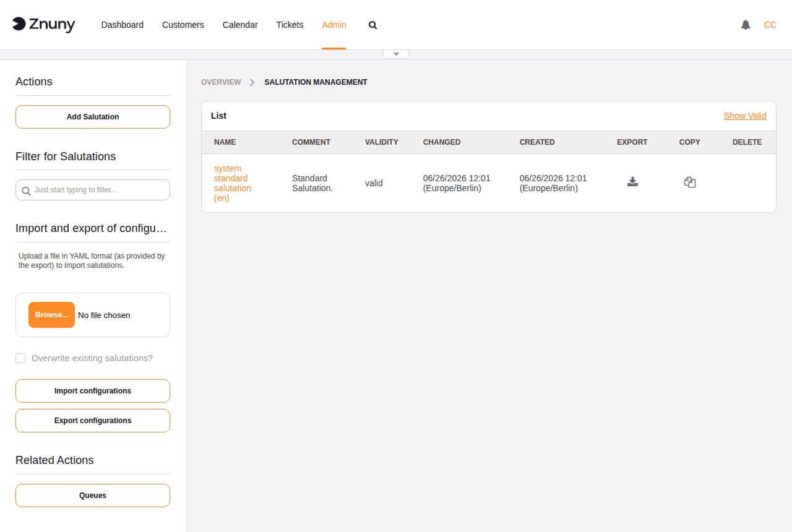Go to the Overview breadcrumb
Image resolution: width=792 pixels, height=532 pixels.
(221, 82)
